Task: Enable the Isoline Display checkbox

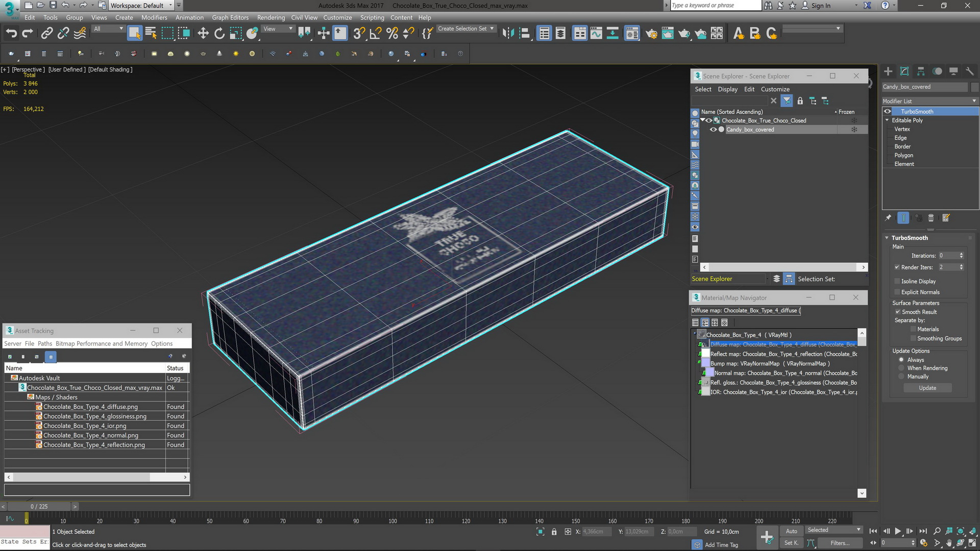Action: (x=897, y=282)
